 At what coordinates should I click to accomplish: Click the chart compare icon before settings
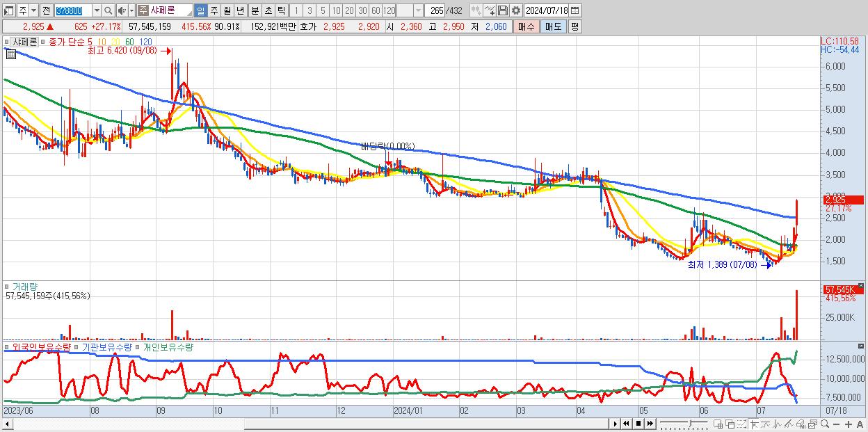pyautogui.click(x=476, y=10)
